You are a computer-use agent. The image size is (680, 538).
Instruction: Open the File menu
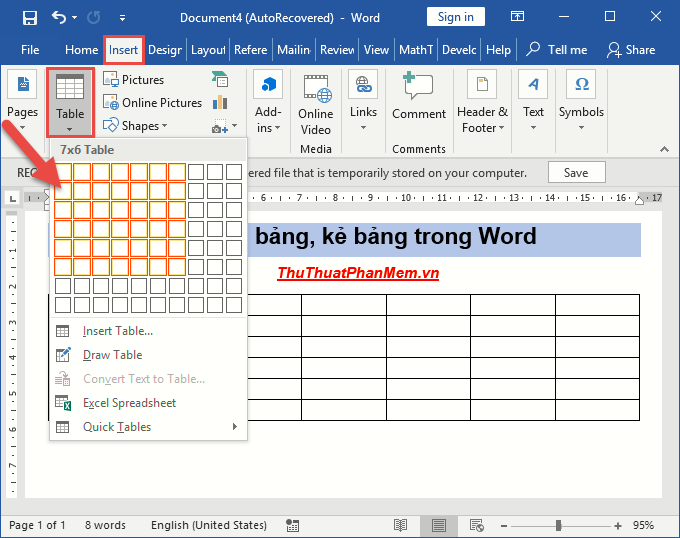[x=30, y=50]
